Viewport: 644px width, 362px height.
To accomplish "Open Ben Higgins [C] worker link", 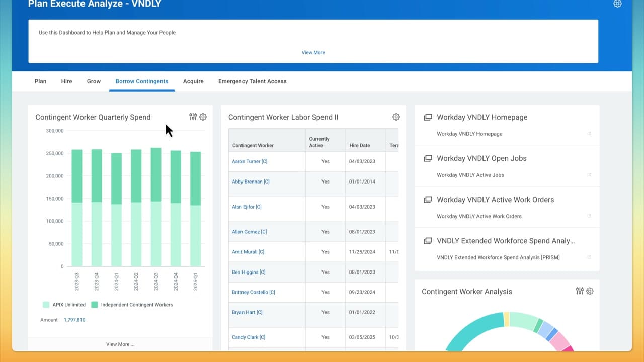I will tap(249, 272).
